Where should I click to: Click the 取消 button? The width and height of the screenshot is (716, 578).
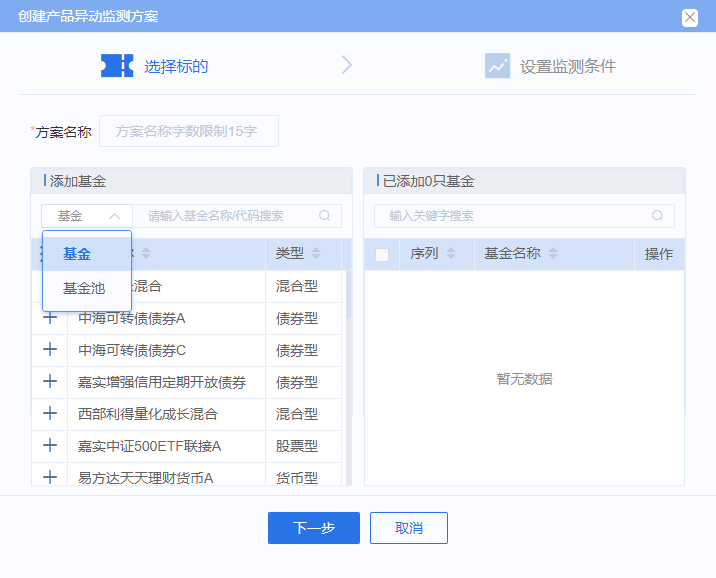pos(408,528)
